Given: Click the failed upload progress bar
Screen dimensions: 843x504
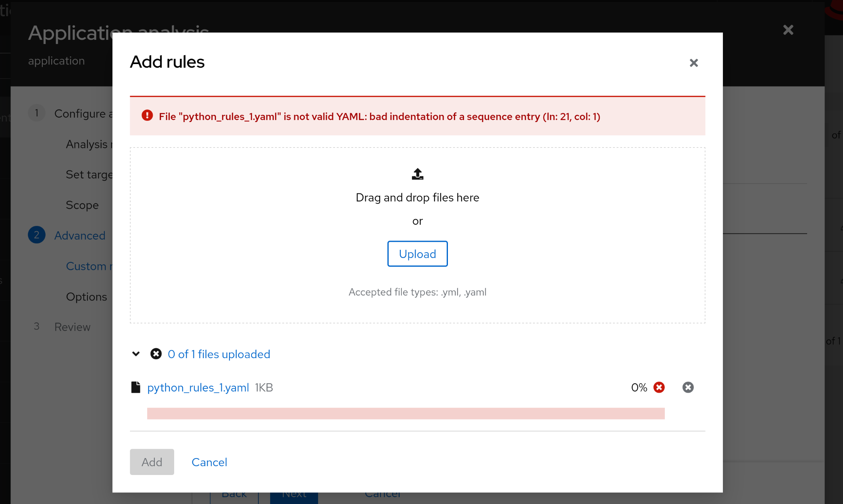Looking at the screenshot, I should point(406,413).
